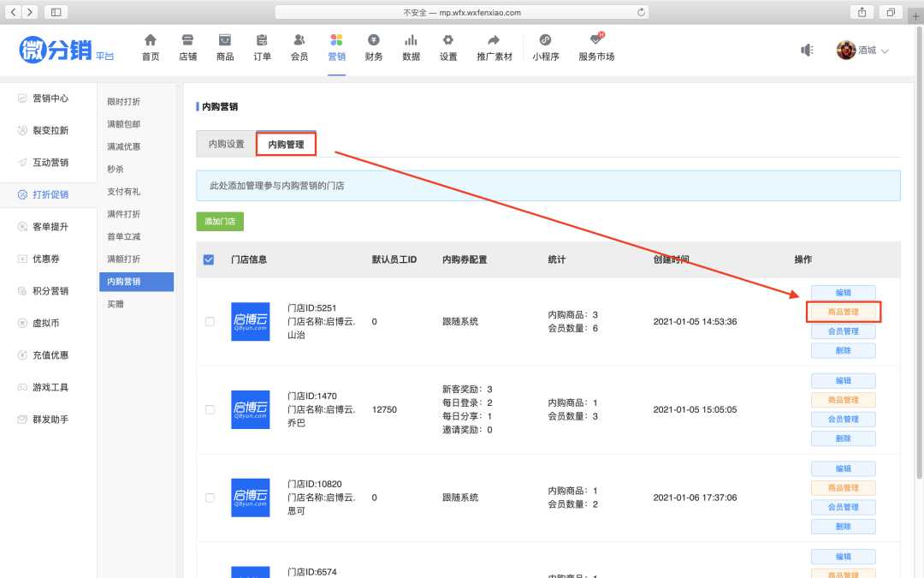The image size is (924, 578).
Task: Go forward with the browser forward arrow
Action: [29, 12]
